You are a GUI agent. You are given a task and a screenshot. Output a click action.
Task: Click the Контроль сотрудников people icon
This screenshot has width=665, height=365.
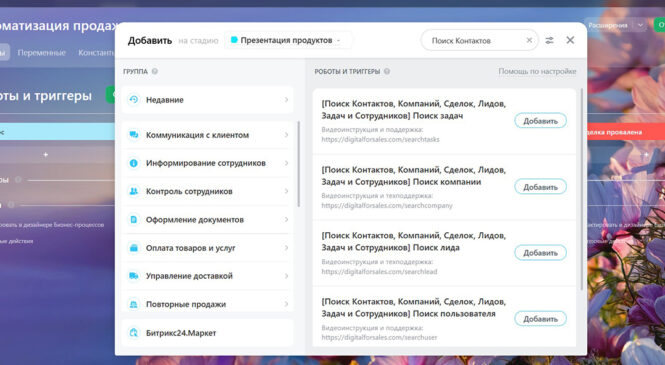(134, 191)
